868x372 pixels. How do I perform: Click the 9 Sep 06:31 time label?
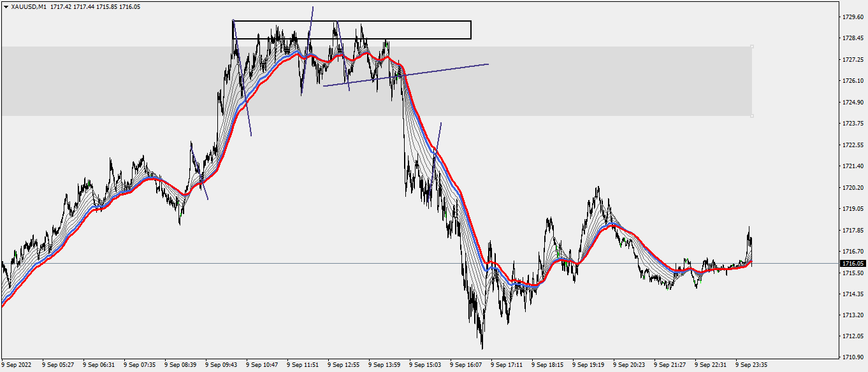click(98, 366)
